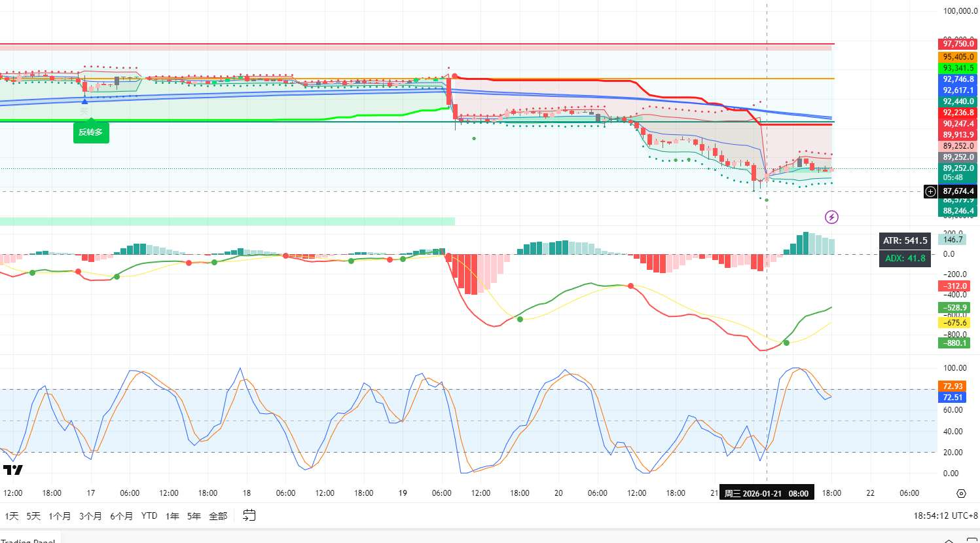The width and height of the screenshot is (980, 543).
Task: Click the ADX: 41.8 readout
Action: (905, 258)
